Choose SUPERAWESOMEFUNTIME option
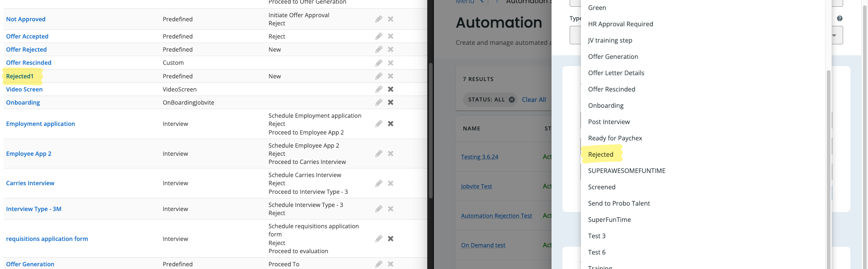Image resolution: width=868 pixels, height=269 pixels. click(627, 171)
